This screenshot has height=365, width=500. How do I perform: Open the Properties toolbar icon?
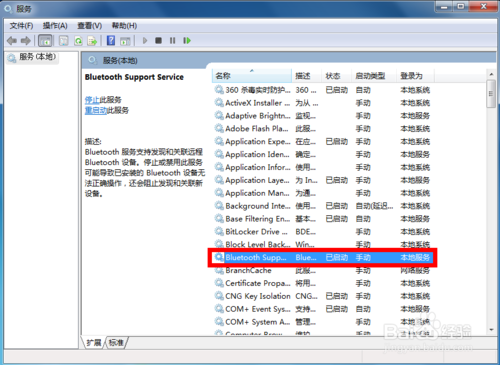point(63,41)
